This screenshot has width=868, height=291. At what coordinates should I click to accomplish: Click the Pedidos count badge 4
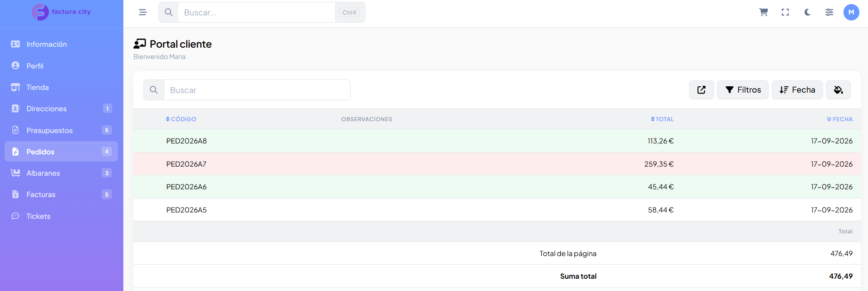[x=107, y=152]
